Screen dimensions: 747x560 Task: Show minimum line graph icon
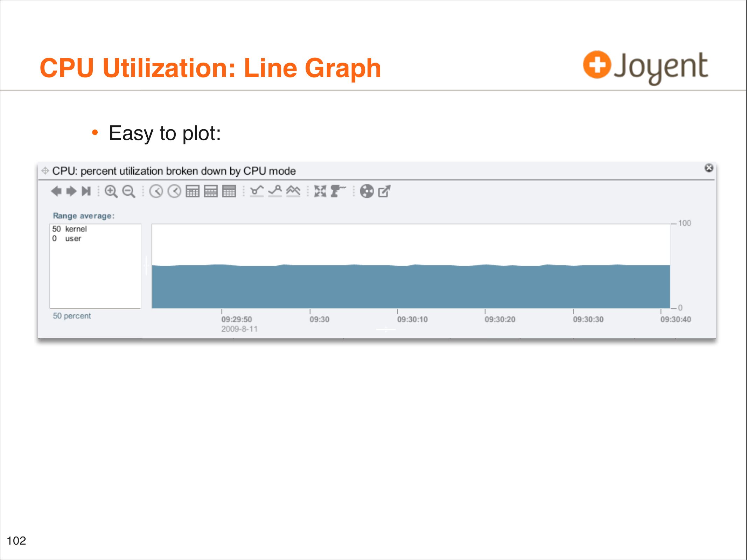tap(257, 191)
